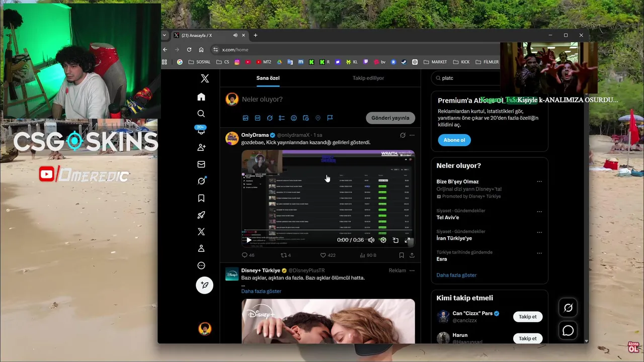The image size is (644, 362).
Task: Open Disney+ ad image thumbnail
Action: 328,321
